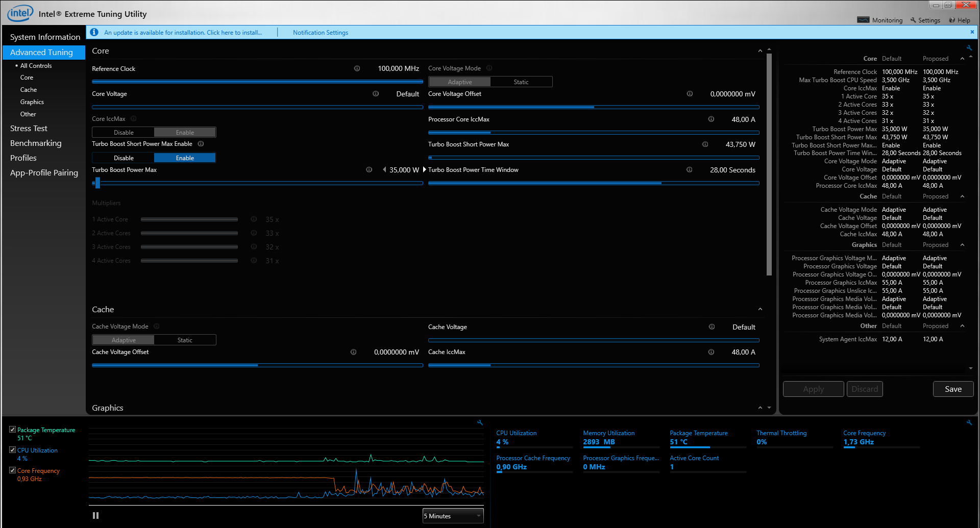980x528 pixels.
Task: Dismiss the update notification bar
Action: [x=972, y=32]
